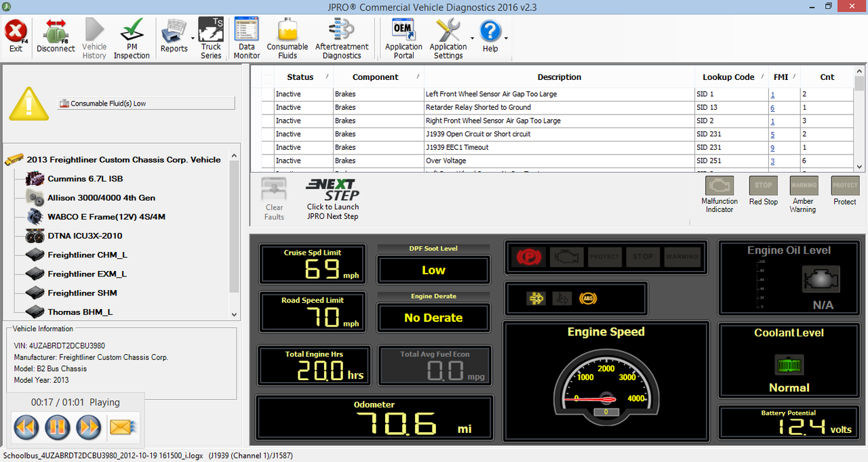Select Cummins 6.7L ISB engine

85,179
